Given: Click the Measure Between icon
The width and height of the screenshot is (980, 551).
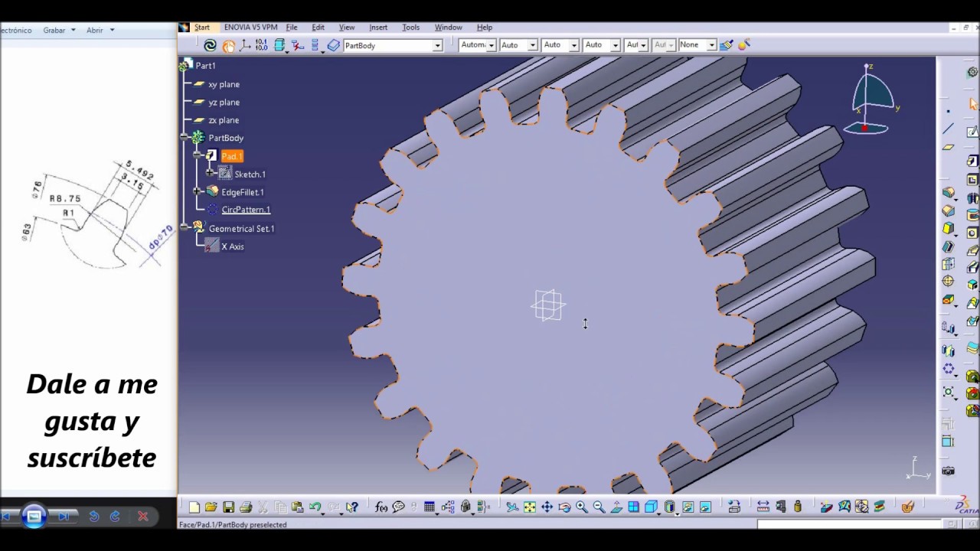Looking at the screenshot, I should pyautogui.click(x=763, y=507).
